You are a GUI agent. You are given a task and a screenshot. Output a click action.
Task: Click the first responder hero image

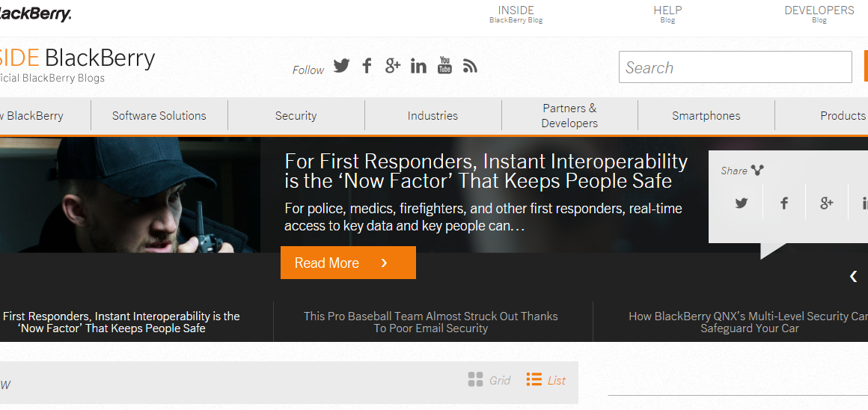click(x=130, y=195)
